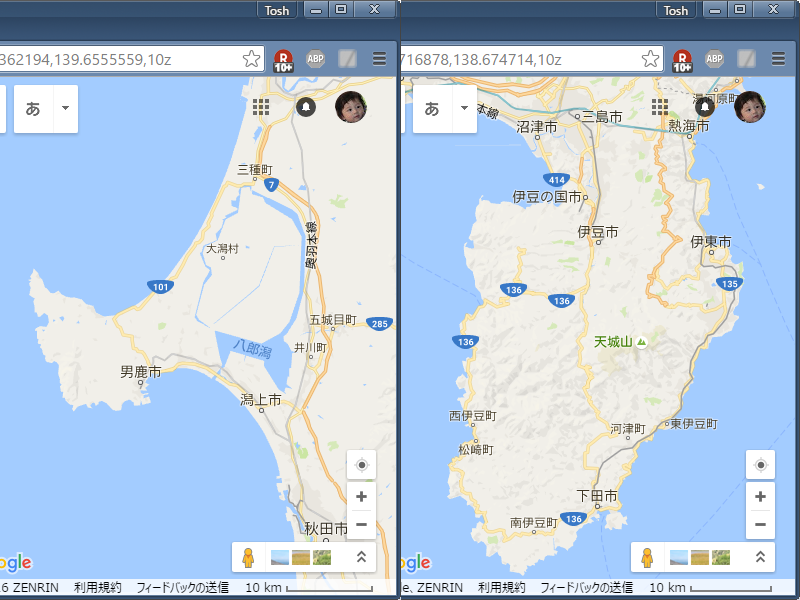Click route 285 shield on left map
This screenshot has width=800, height=600.
[x=380, y=323]
